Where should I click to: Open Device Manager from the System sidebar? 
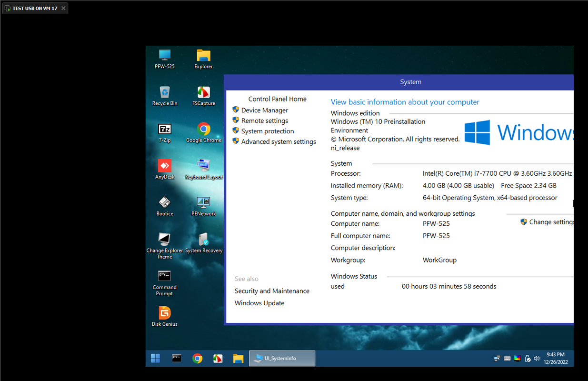(x=265, y=110)
